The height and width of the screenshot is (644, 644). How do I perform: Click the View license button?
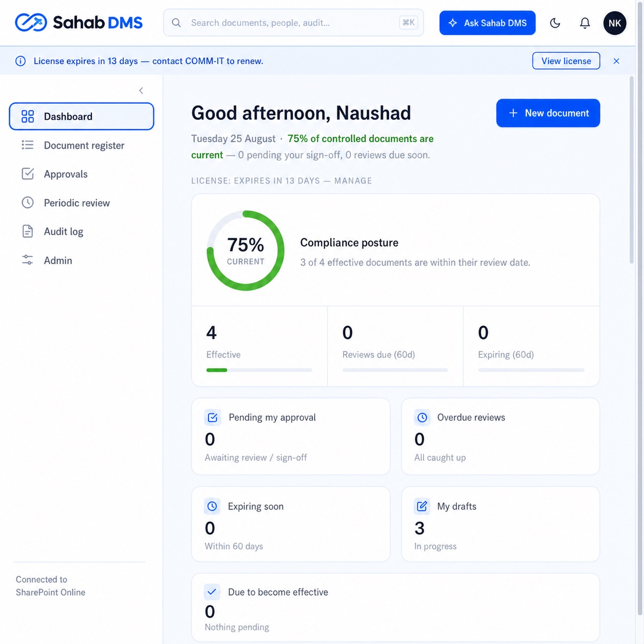click(x=566, y=61)
